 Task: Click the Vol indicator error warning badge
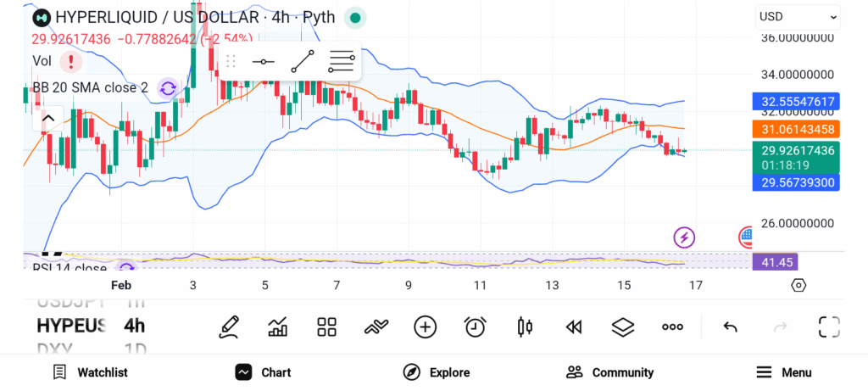pos(71,61)
